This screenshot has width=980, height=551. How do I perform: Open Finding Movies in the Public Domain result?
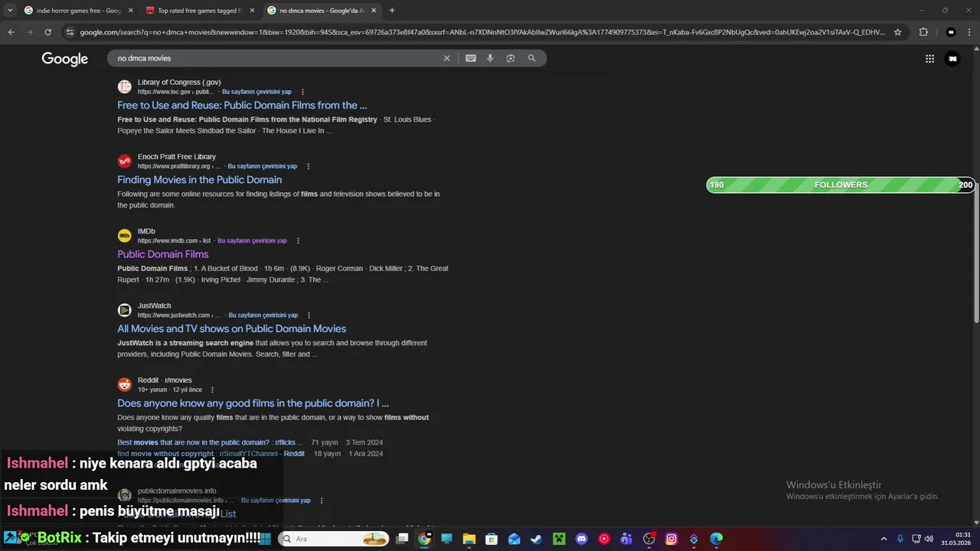pos(199,180)
